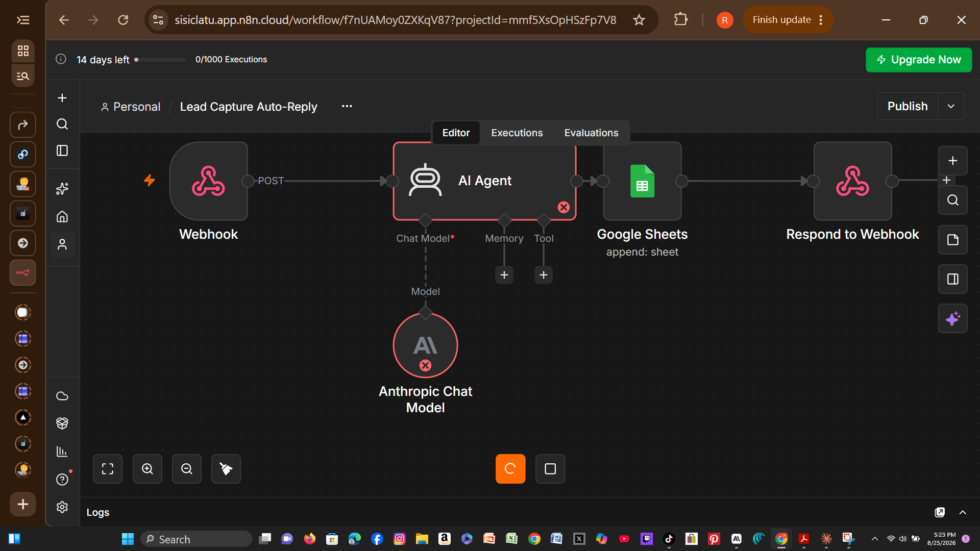Screen dimensions: 980x551
Task: Open the Anthropic Chat Model node
Action: [425, 345]
